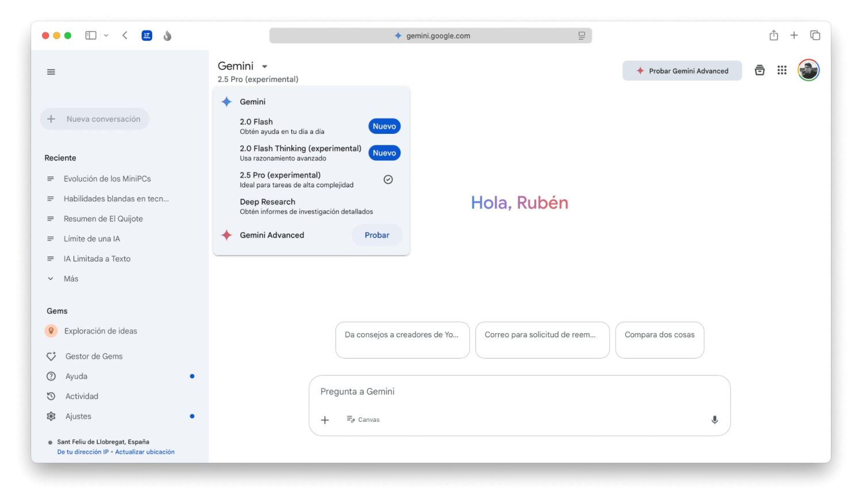Open chat Límite de una IA

pos(92,238)
